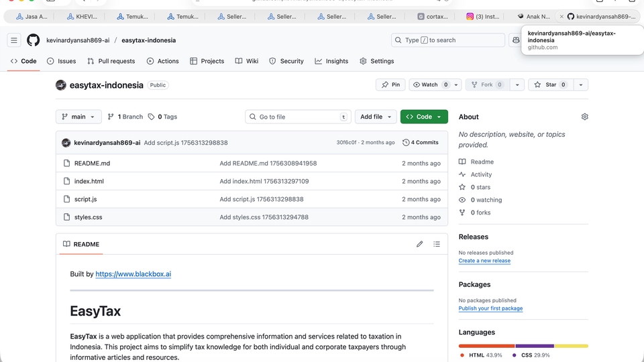
Task: Click the About settings gear icon
Action: tap(584, 117)
